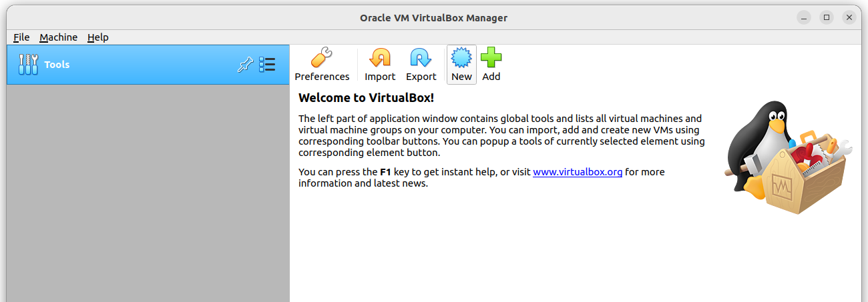Pin the Tools pane with the pushpin icon
The height and width of the screenshot is (302, 868).
coord(245,65)
